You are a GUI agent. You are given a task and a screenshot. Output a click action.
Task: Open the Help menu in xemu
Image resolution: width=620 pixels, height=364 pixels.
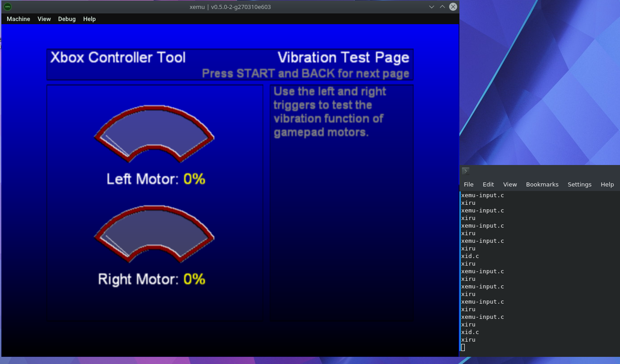pos(89,19)
